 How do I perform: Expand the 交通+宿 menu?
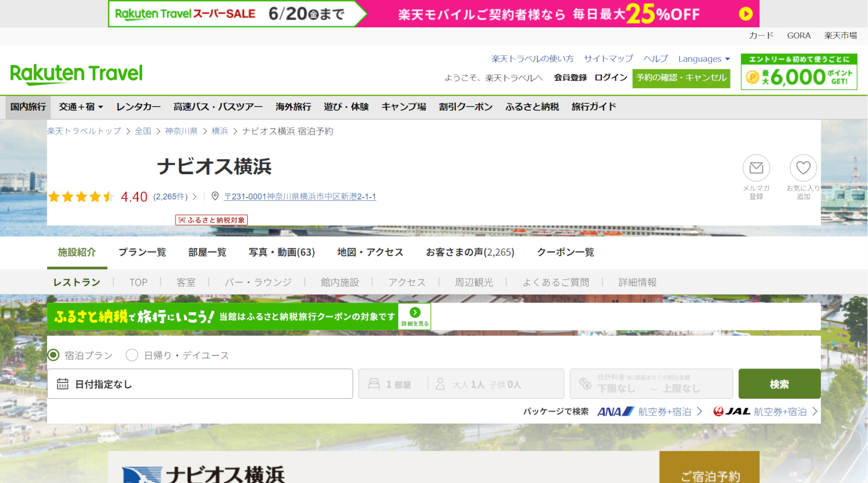click(x=80, y=107)
